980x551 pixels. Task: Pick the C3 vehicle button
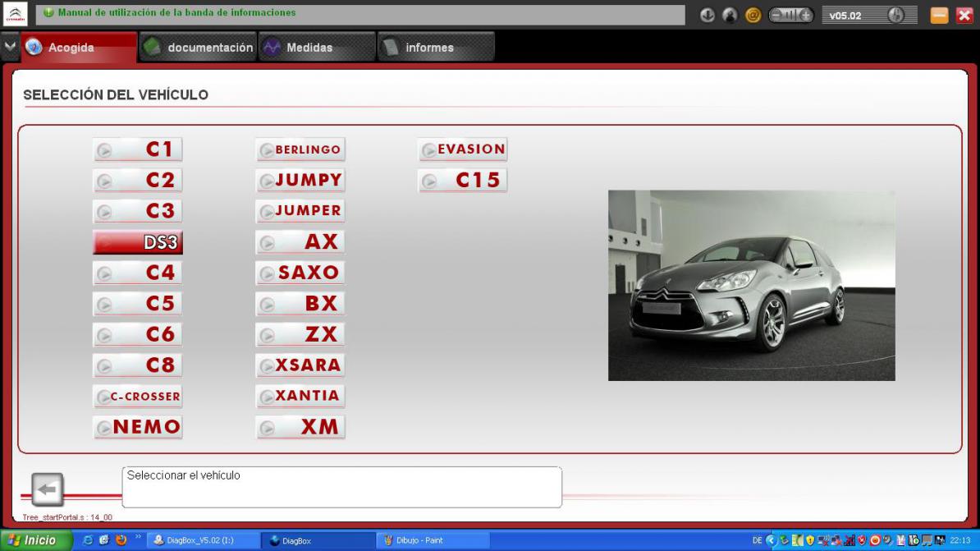tap(138, 211)
